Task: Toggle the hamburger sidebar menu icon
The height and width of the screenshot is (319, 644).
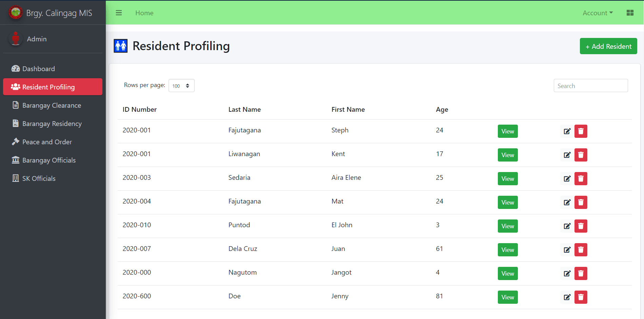Action: [119, 13]
